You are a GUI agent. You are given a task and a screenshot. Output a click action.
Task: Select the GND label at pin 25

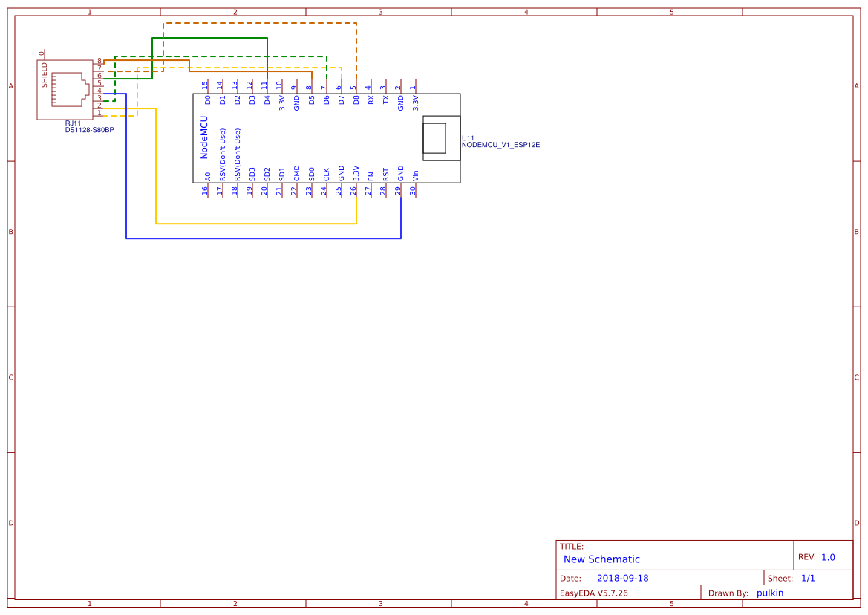point(342,173)
